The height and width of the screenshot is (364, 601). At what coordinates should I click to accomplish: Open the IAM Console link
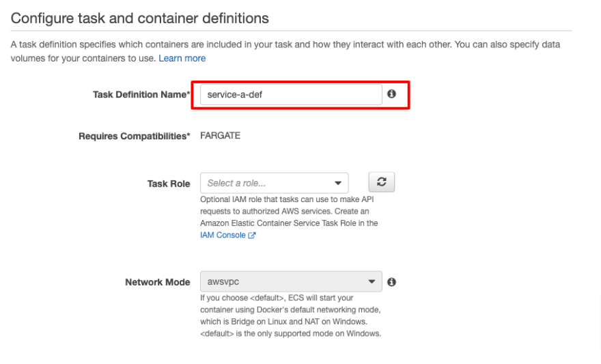pyautogui.click(x=223, y=235)
